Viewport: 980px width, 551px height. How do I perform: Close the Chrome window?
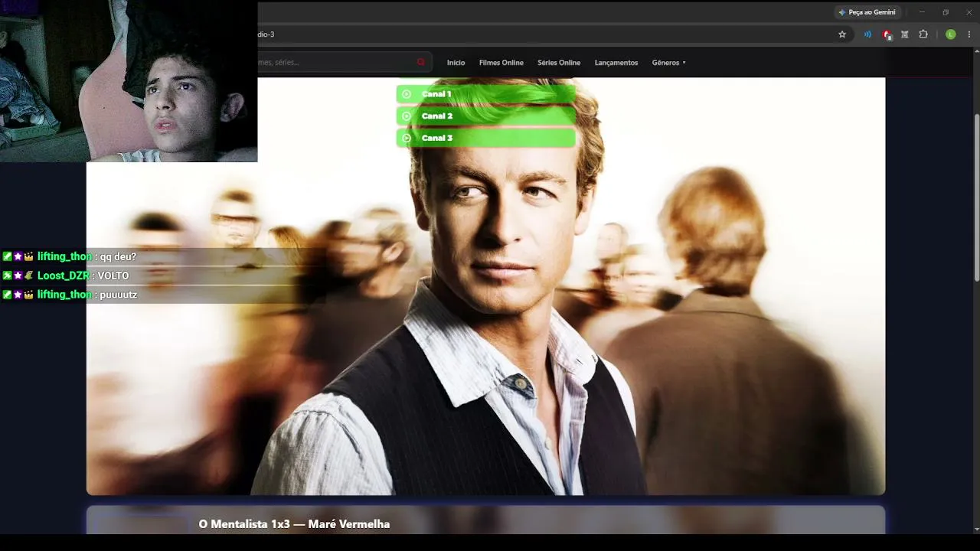969,12
